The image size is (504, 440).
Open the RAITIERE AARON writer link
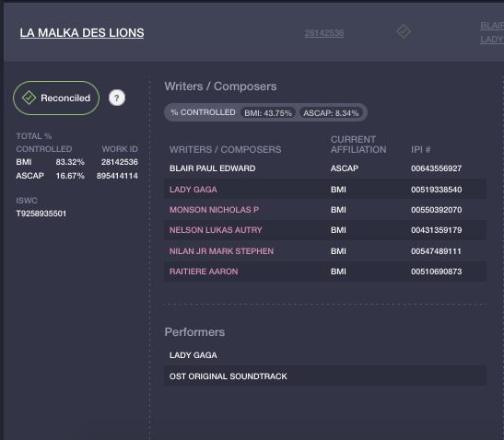(x=204, y=272)
